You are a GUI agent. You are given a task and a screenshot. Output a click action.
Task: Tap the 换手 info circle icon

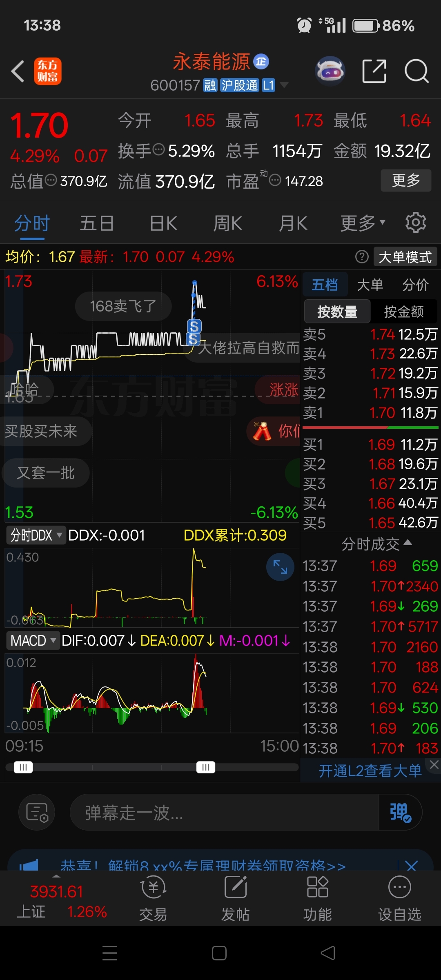point(158,150)
